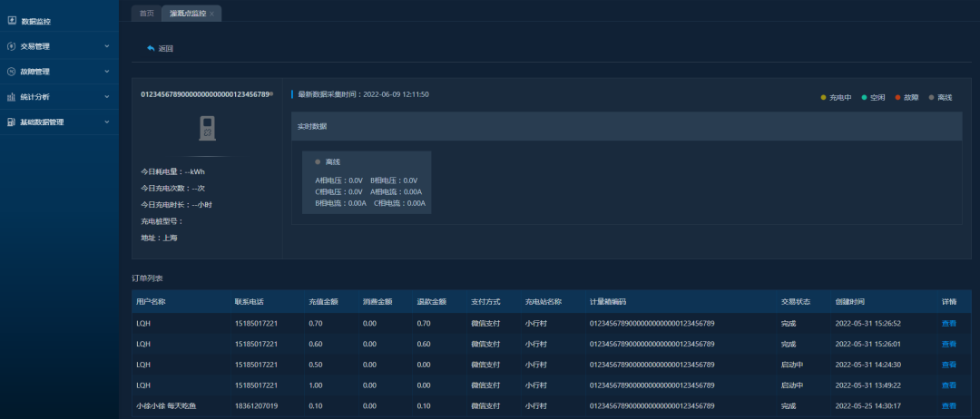
Task: Open 查看 for the 2022-05-25 order
Action: (949, 406)
